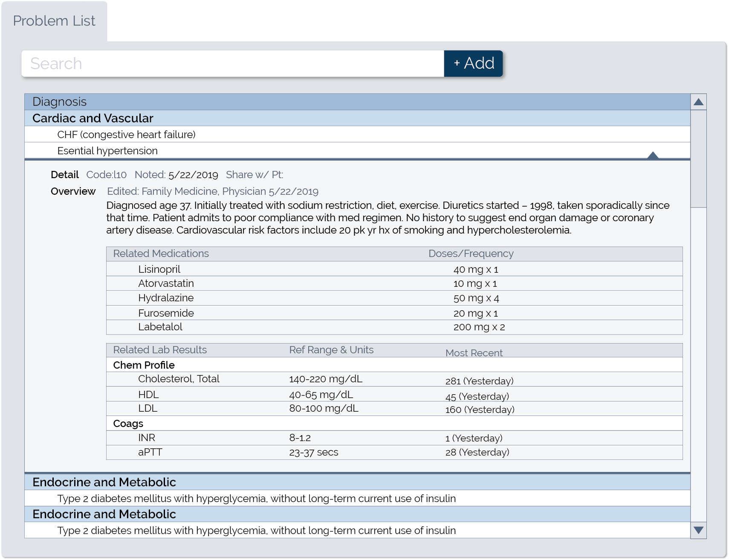Click the Share w/ Pt option
Image resolution: width=729 pixels, height=560 pixels.
(255, 175)
